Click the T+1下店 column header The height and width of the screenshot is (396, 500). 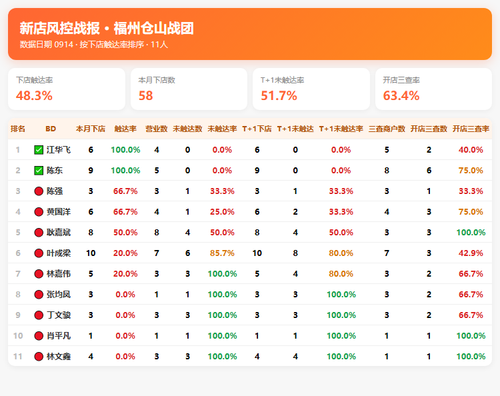tap(257, 129)
